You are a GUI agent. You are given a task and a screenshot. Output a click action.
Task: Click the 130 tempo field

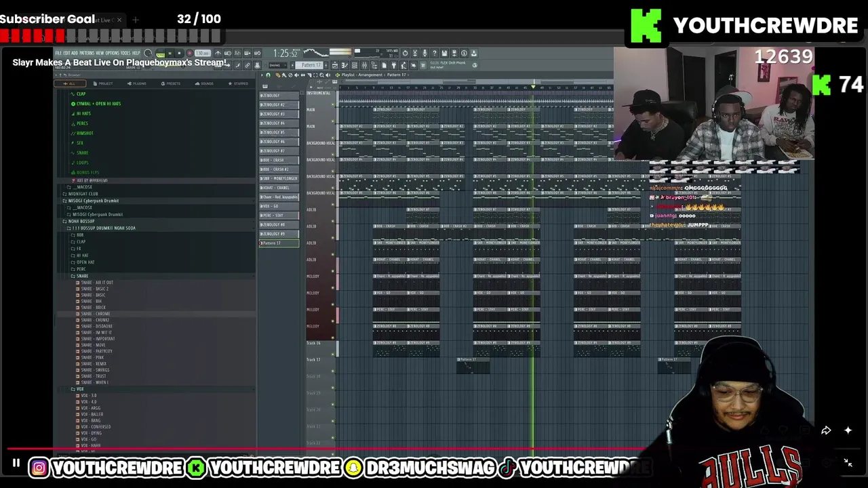tap(203, 54)
